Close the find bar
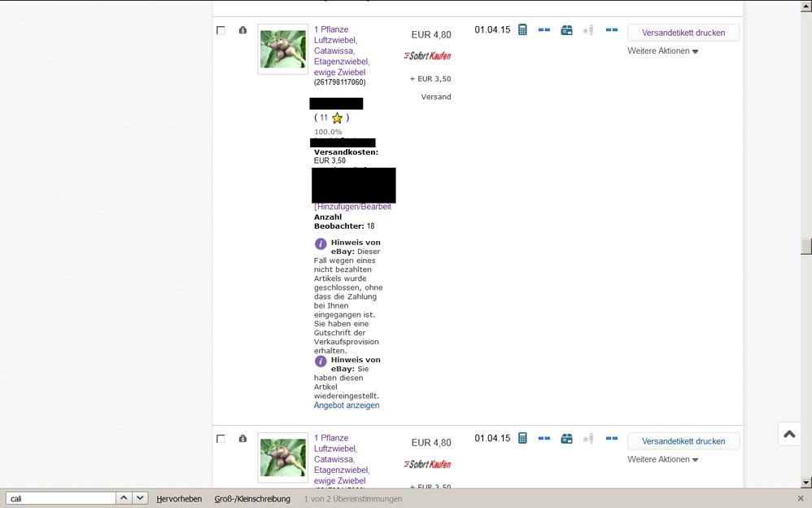The image size is (812, 508). click(x=801, y=498)
